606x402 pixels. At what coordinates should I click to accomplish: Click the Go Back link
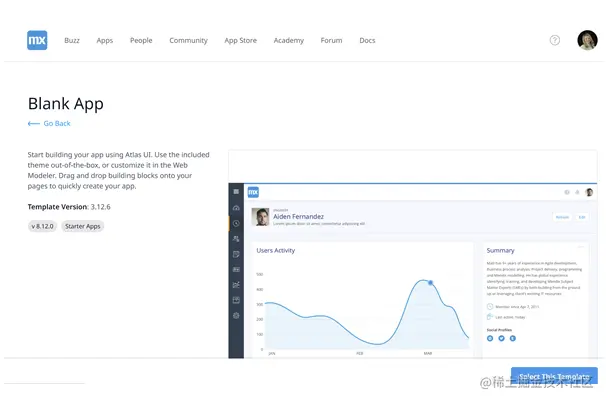[x=49, y=123]
